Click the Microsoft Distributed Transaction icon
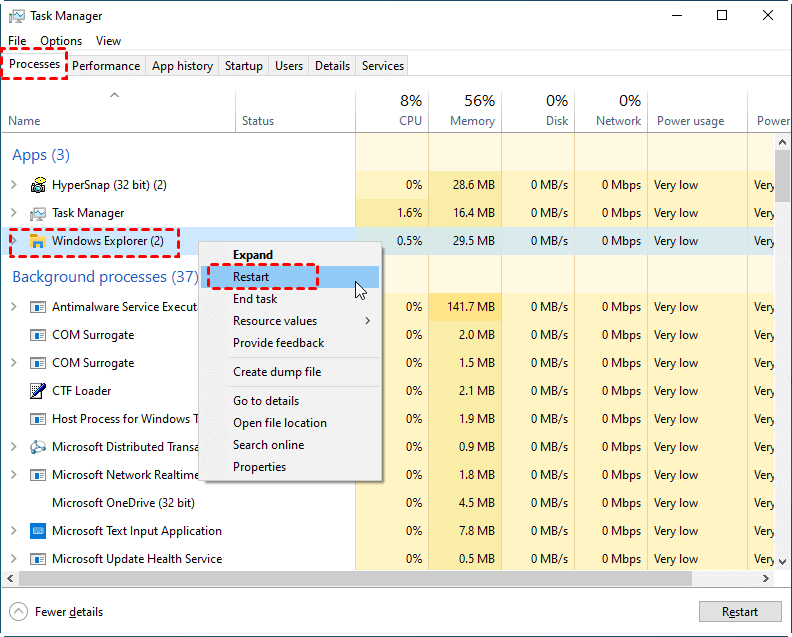792x637 pixels. point(39,447)
